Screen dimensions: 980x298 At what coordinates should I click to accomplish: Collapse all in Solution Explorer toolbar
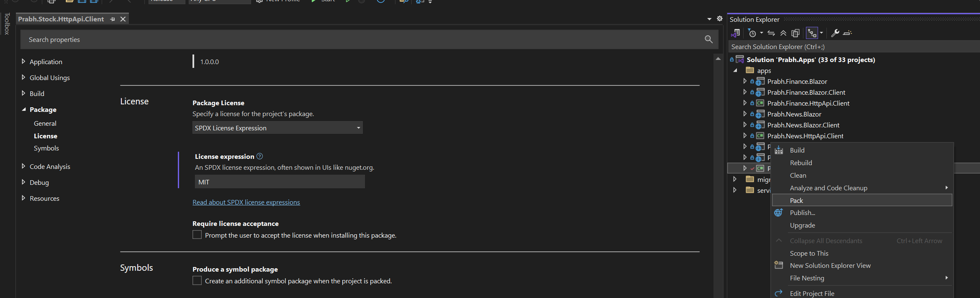[783, 33]
